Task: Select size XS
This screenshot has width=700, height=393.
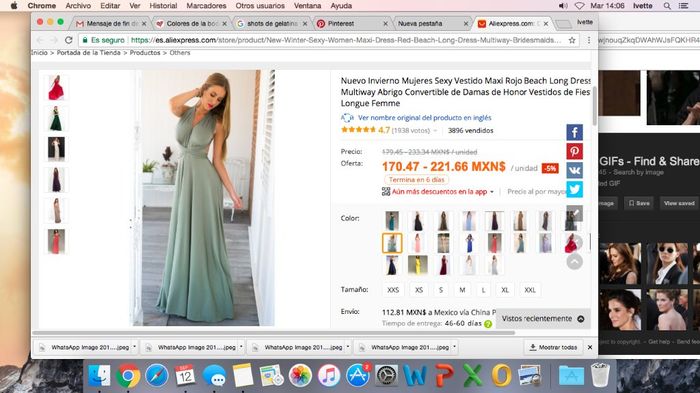Action: pos(419,290)
